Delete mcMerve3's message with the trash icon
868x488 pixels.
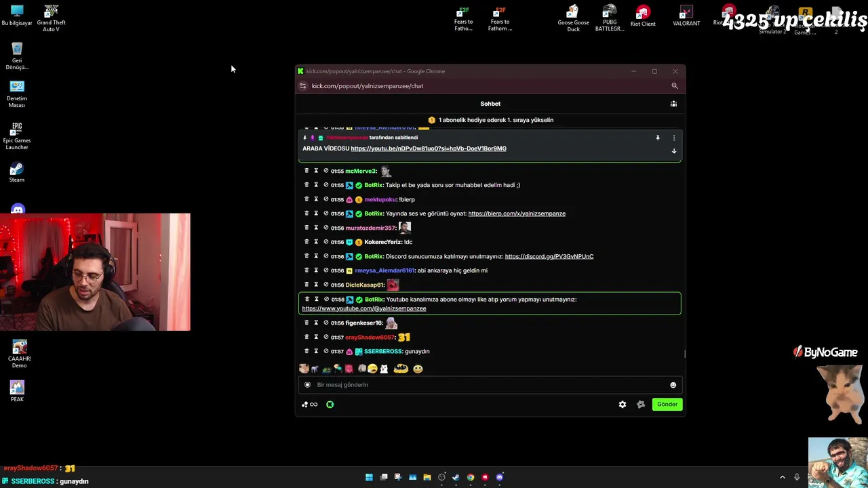tap(307, 171)
